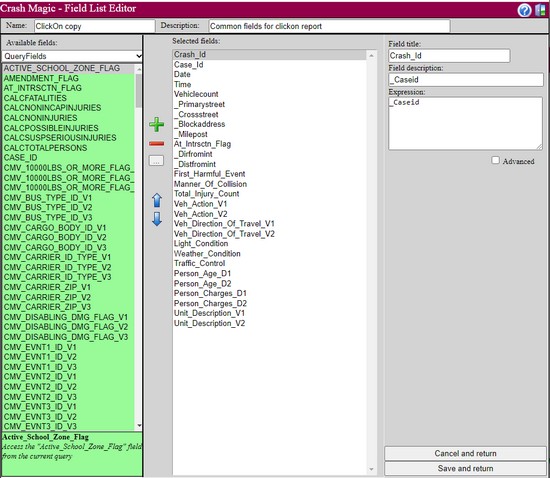Select CMV_DISABLING_DMG_FLAG_V2 available field
Image resolution: width=550 pixels, height=478 pixels.
click(x=68, y=327)
